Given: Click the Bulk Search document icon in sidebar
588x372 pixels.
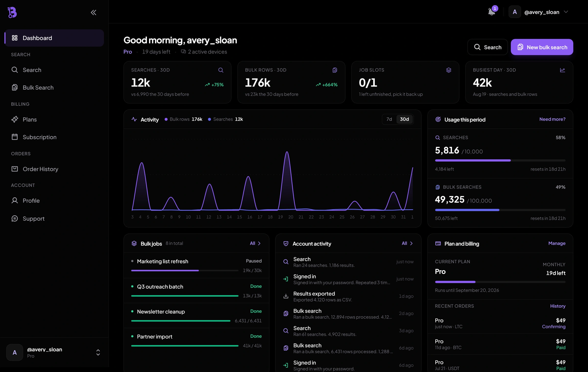Looking at the screenshot, I should tap(15, 87).
